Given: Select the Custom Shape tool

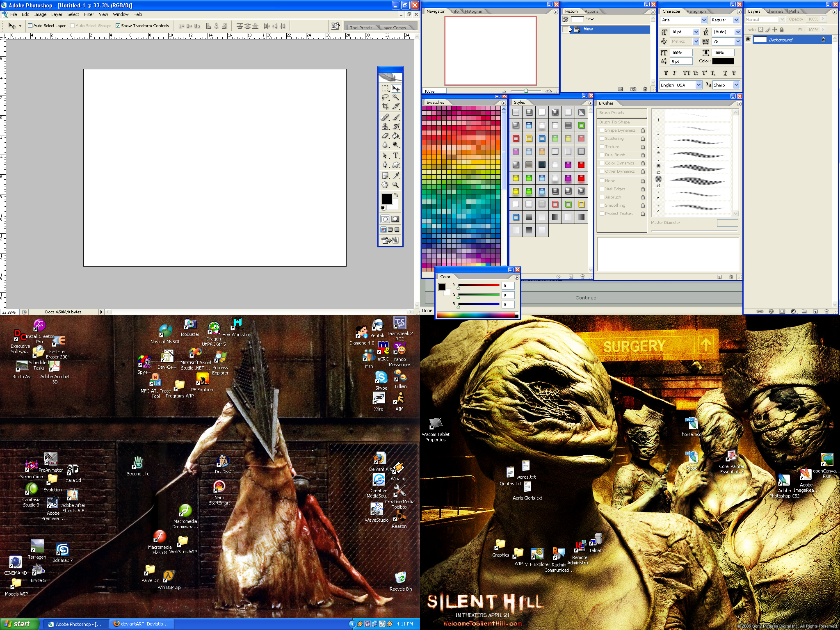Looking at the screenshot, I should (x=396, y=164).
